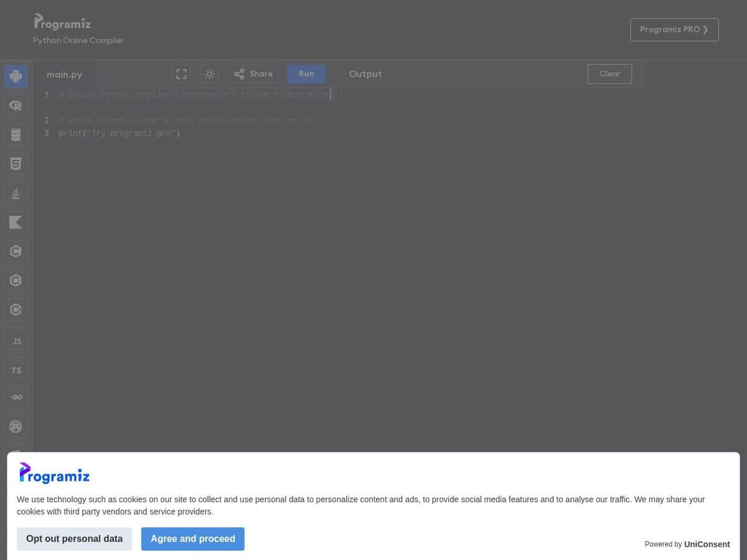Viewport: 747px width, 560px height.
Task: Open the Go compiler icon
Action: point(16,397)
